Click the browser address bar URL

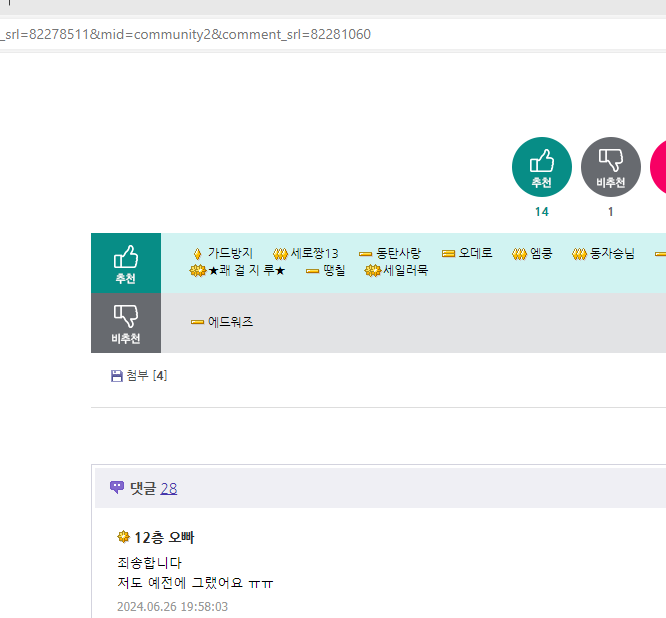[x=186, y=34]
